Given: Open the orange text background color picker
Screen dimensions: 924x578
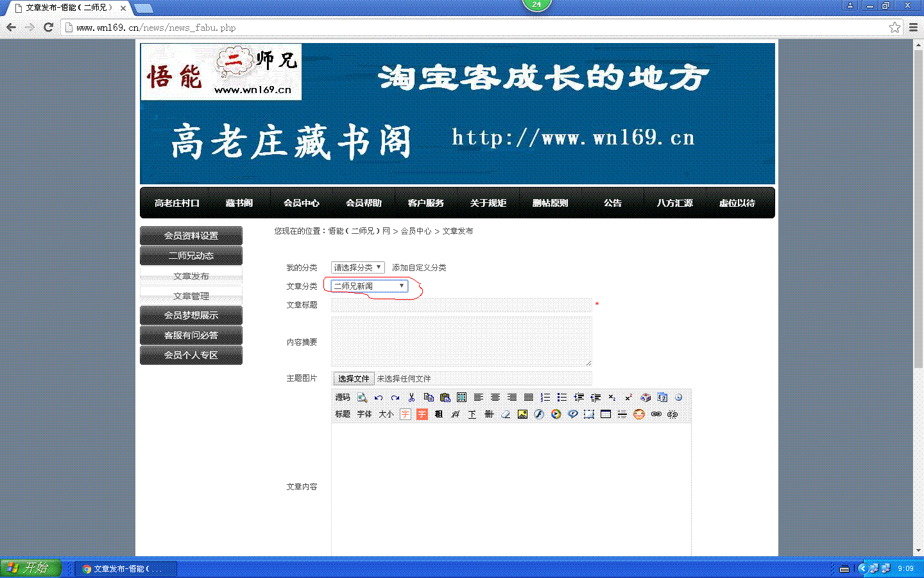Looking at the screenshot, I should tap(422, 414).
